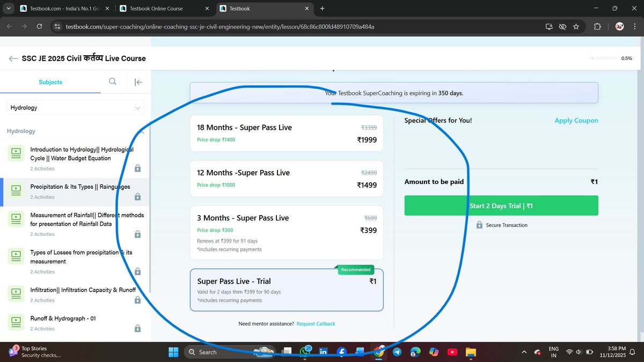Click lock icon on Infiltration Capacity lesson
Image resolution: width=644 pixels, height=362 pixels.
point(138,300)
